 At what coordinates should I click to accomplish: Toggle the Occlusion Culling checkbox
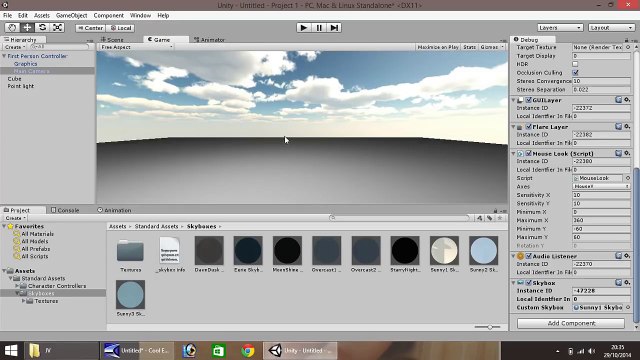pyautogui.click(x=575, y=73)
